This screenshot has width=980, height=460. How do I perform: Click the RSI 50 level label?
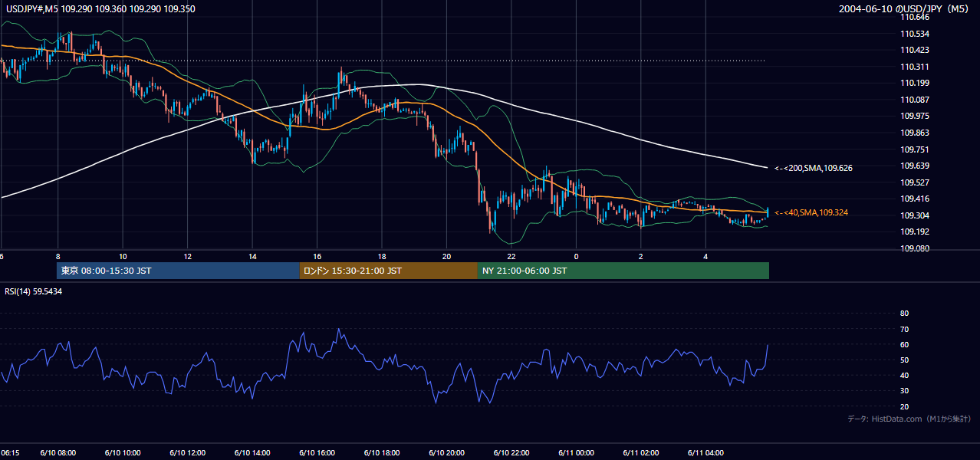point(904,360)
